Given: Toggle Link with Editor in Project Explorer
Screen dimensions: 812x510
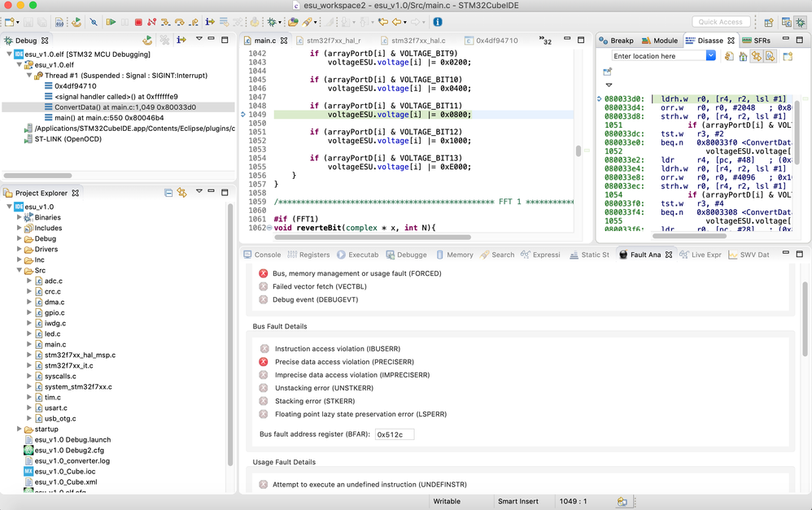Looking at the screenshot, I should [181, 193].
